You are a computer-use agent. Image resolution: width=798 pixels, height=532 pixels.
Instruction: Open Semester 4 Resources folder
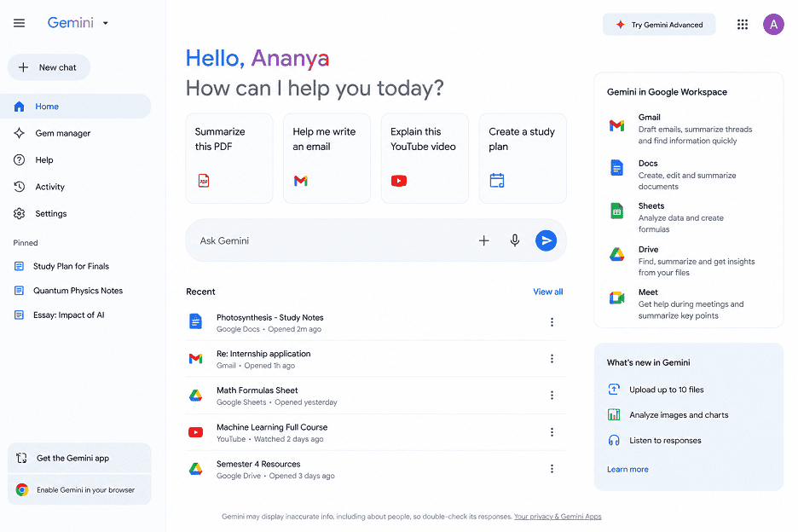coord(376,469)
